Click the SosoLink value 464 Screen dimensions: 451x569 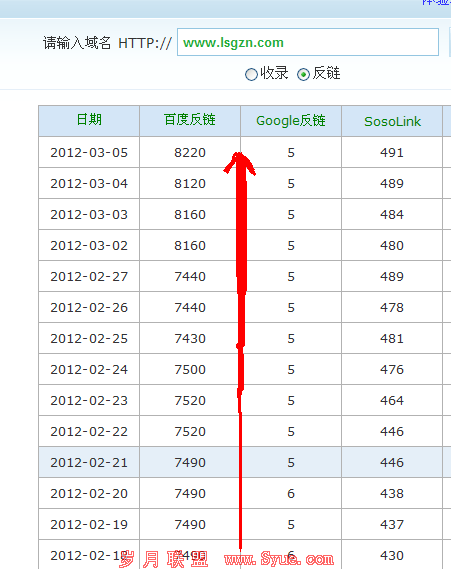[392, 401]
